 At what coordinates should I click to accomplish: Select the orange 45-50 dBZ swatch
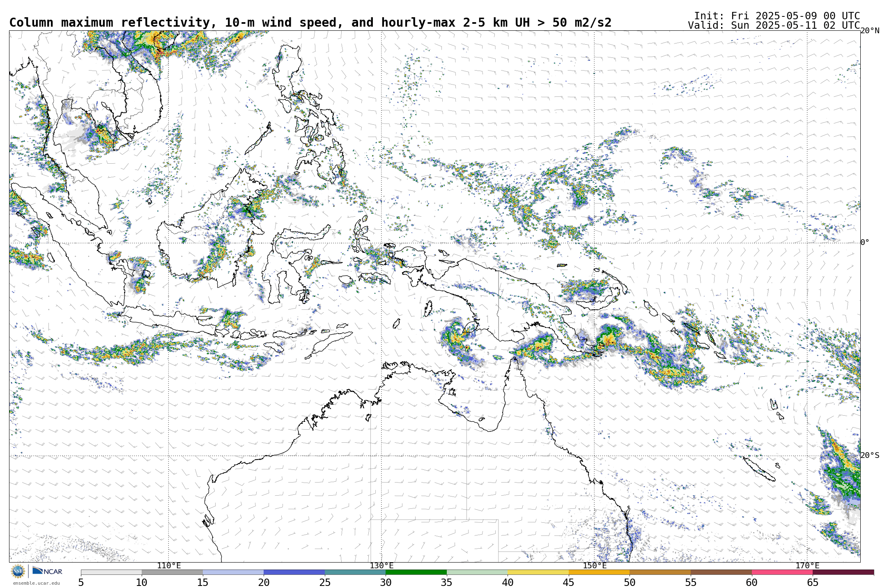[x=599, y=572]
